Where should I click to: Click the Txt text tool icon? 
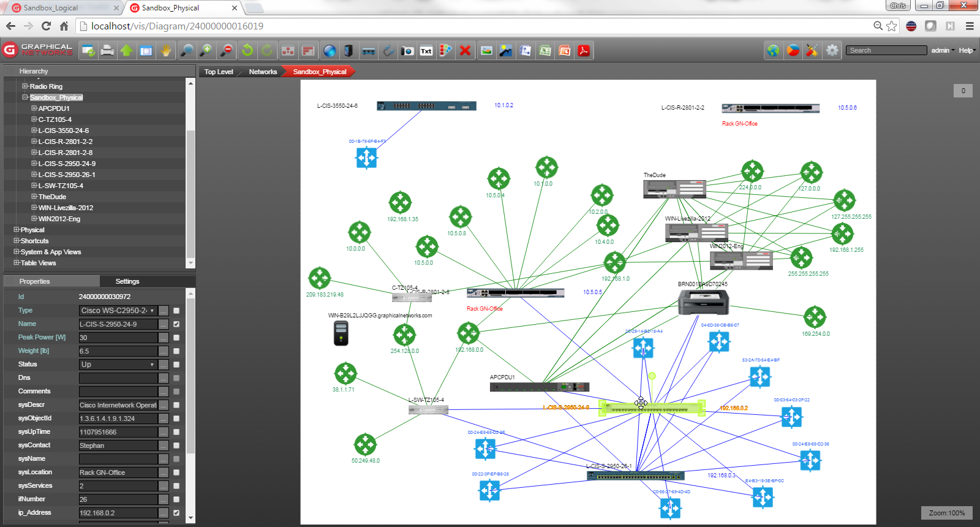point(426,51)
